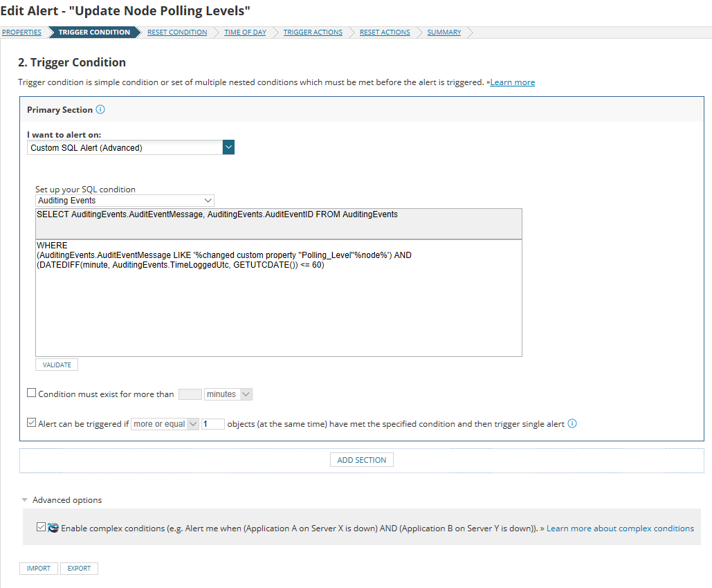The width and height of the screenshot is (712, 588).
Task: Toggle Condition must exist for more than checkbox
Action: click(x=31, y=393)
